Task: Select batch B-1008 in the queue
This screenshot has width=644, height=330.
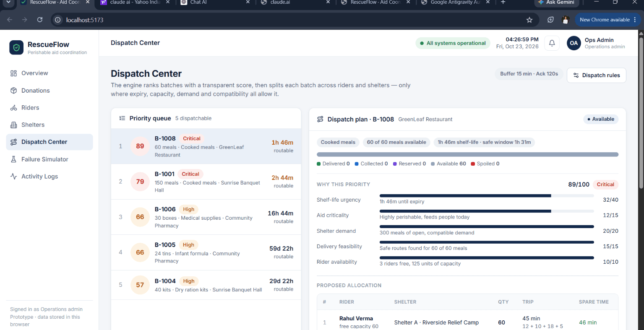Action: (206, 146)
